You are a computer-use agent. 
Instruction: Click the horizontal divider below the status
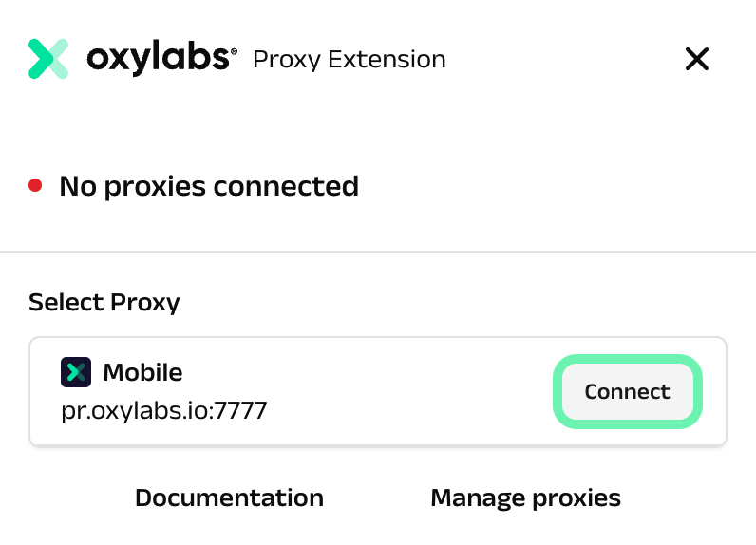378,252
